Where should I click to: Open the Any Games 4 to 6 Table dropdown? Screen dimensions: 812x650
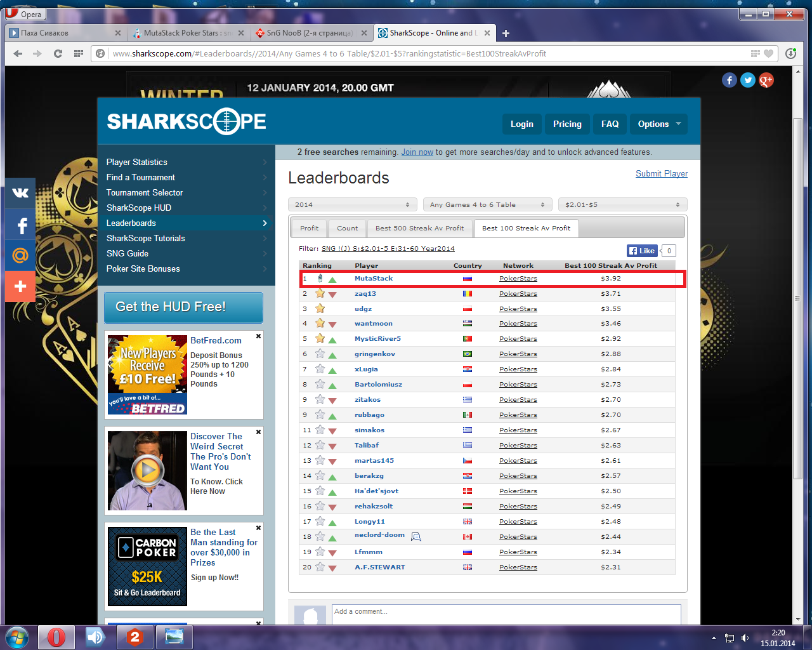tap(487, 204)
